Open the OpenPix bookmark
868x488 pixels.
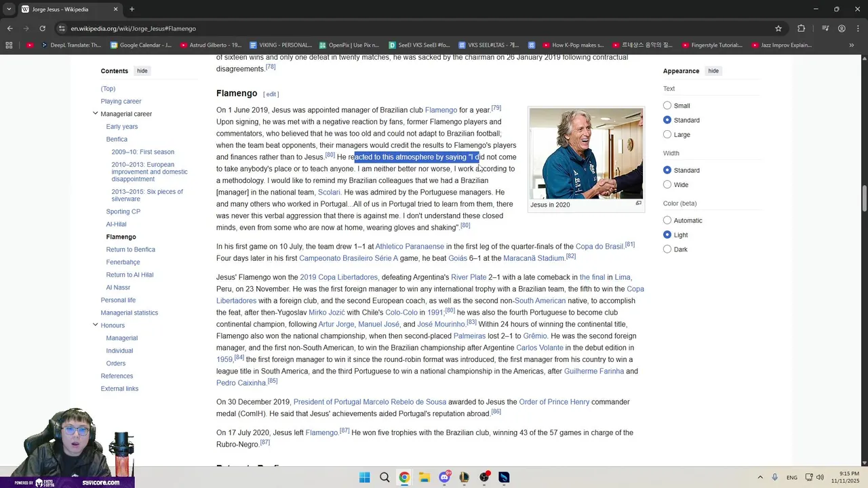click(349, 45)
